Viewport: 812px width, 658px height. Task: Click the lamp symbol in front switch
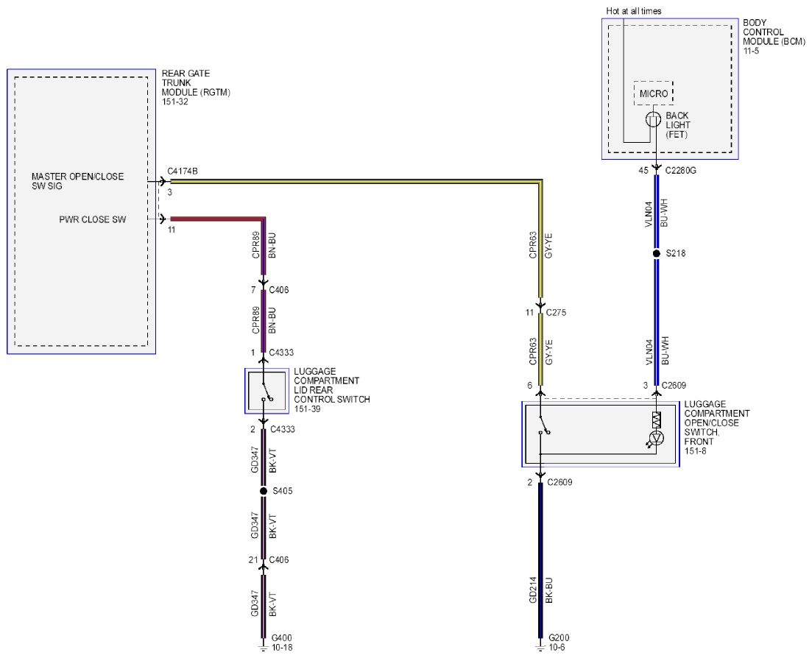[x=657, y=439]
